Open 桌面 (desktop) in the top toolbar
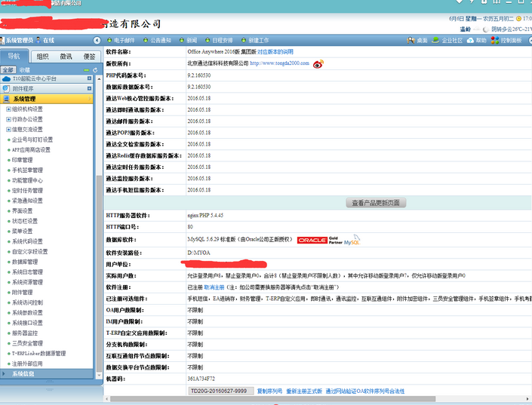532x405 pixels. coord(417,41)
